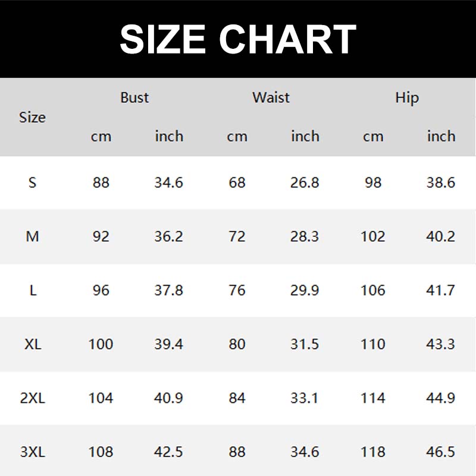Screen dimensions: 476x476
Task: Select the XL size row label
Action: (x=33, y=344)
